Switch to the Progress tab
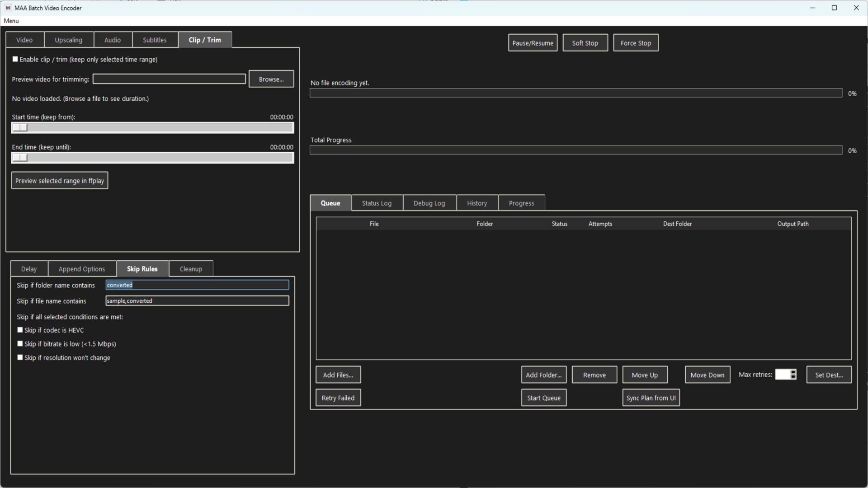Screen dimensions: 868x488 tap(521, 203)
